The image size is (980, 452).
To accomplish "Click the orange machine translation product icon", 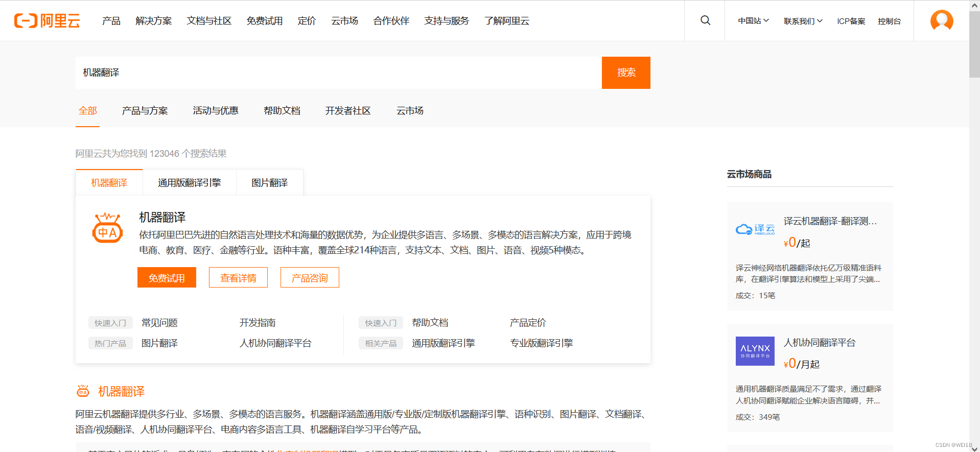I will click(107, 228).
